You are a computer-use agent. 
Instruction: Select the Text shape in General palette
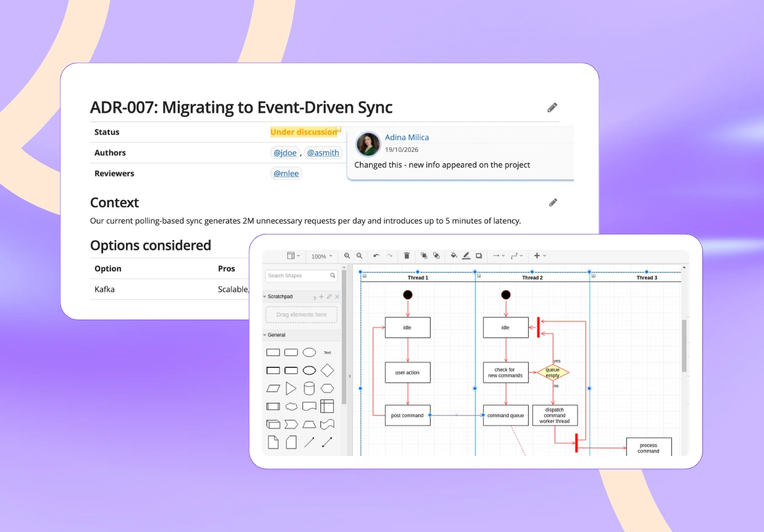[x=327, y=353]
